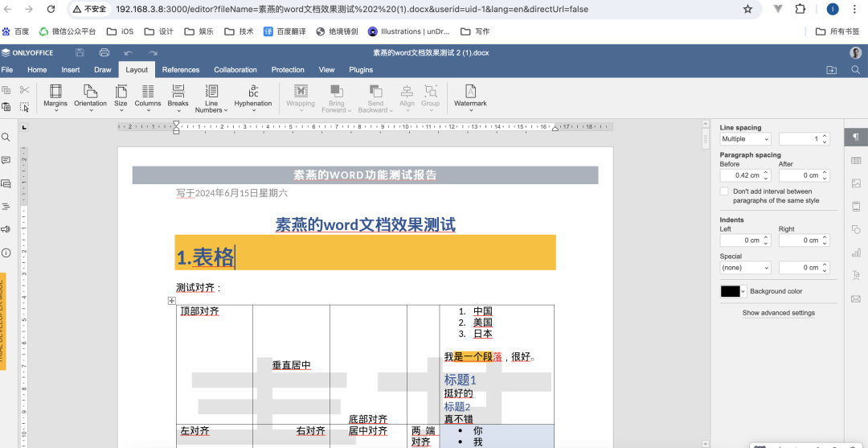
Task: Open the Columns options
Action: tap(148, 99)
